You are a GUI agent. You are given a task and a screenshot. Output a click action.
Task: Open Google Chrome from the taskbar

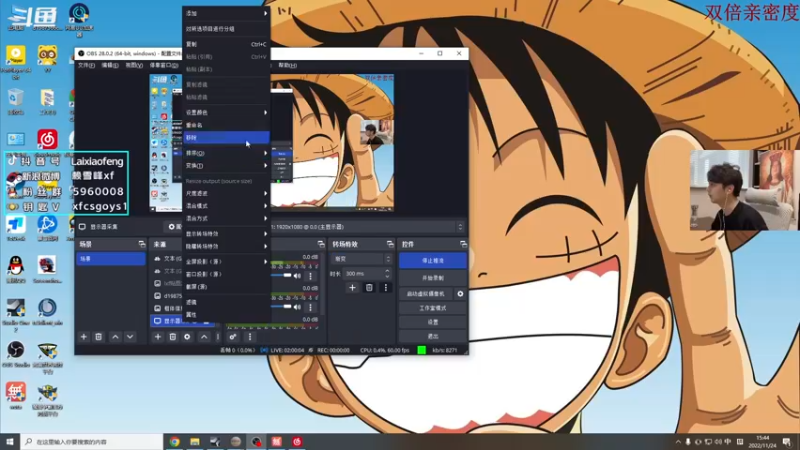(x=174, y=441)
